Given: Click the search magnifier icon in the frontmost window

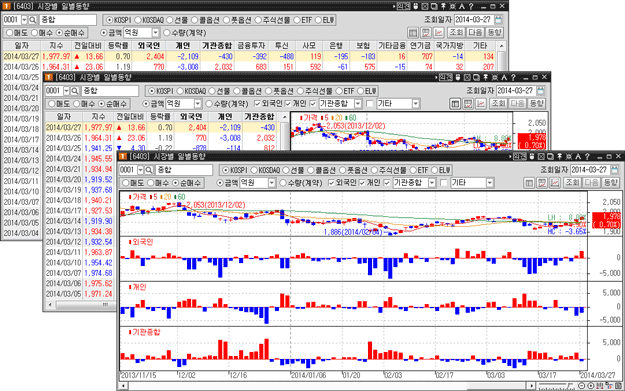Looking at the screenshot, I should 149,170.
